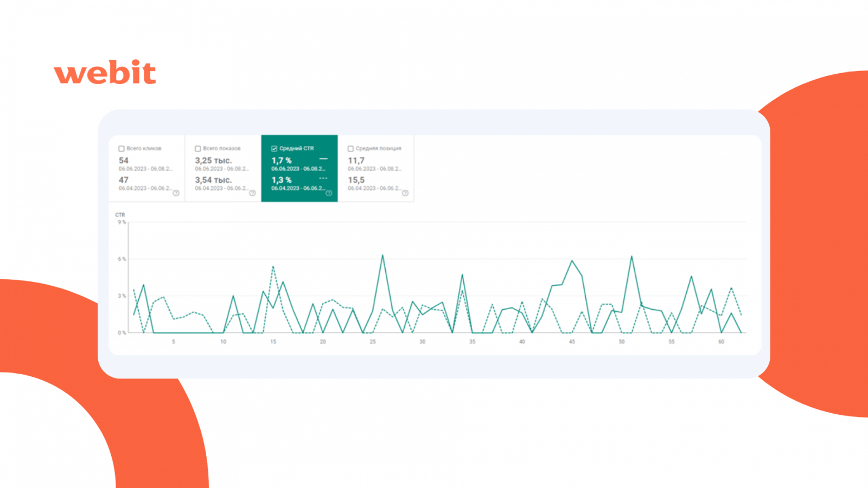Click the 0 % y-axis label

click(x=122, y=333)
